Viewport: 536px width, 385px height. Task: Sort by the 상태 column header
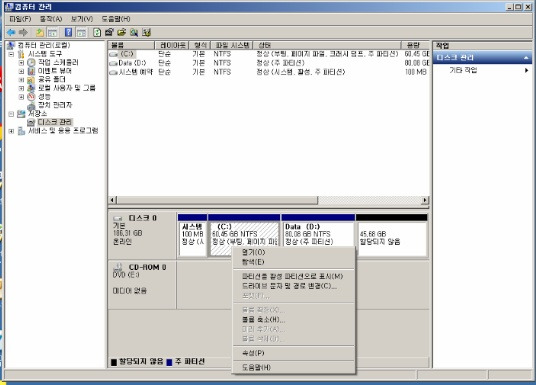pos(326,45)
